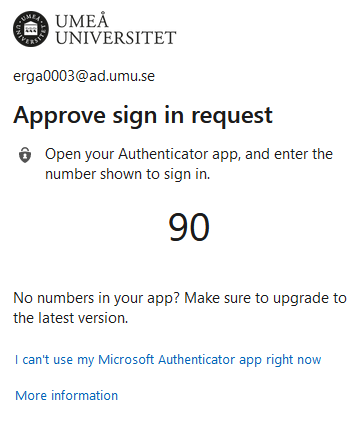361x421 pixels.
Task: Click the displayed sign-in number 90
Action: [189, 227]
